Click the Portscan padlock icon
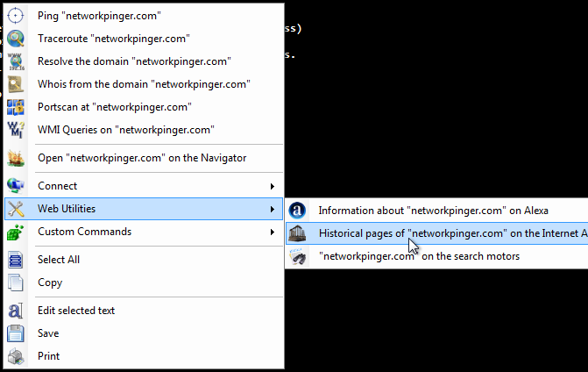Image resolution: width=588 pixels, height=372 pixels. tap(16, 107)
